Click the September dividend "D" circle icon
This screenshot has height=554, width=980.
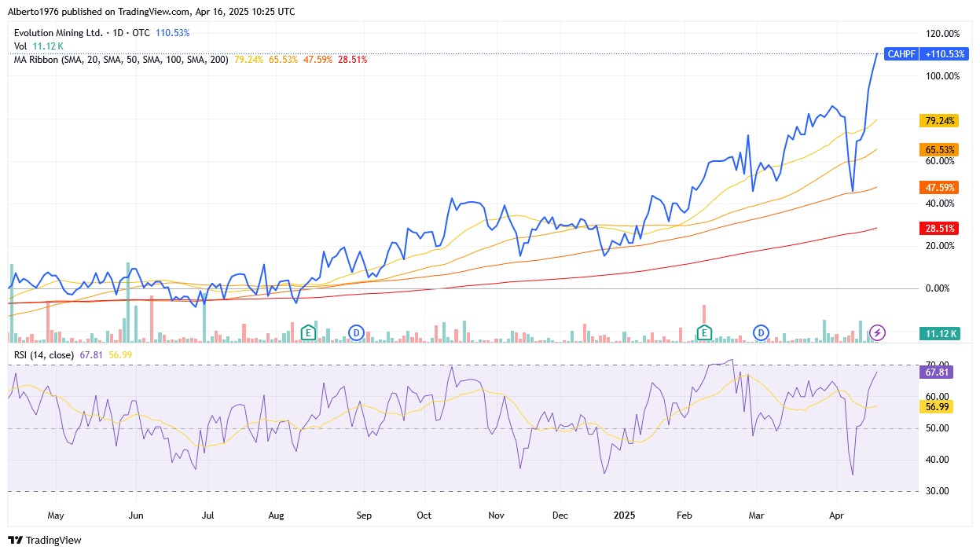[x=357, y=332]
